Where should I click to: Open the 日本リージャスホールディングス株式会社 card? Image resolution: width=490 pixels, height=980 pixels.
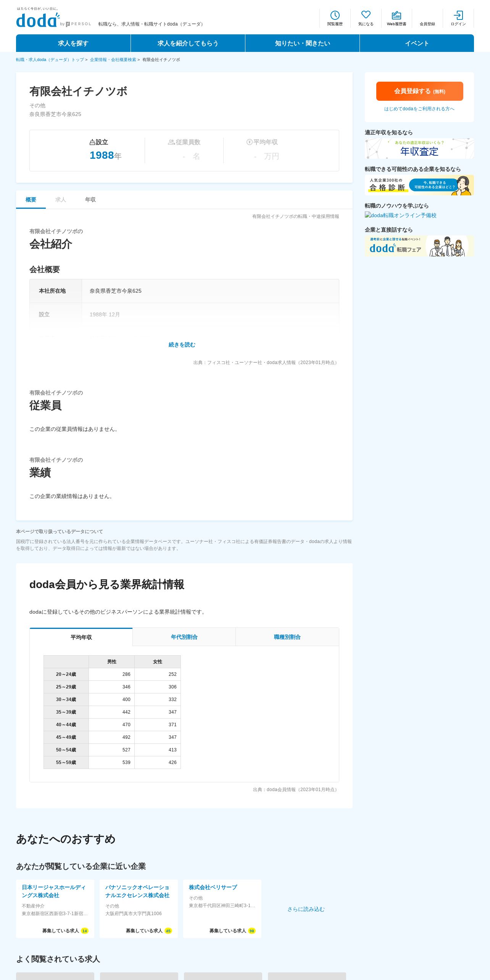click(x=55, y=909)
